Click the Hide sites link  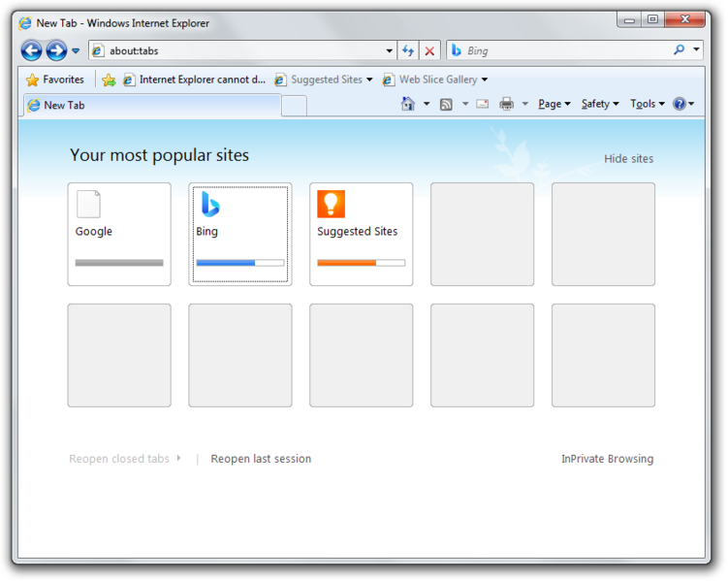click(x=628, y=159)
